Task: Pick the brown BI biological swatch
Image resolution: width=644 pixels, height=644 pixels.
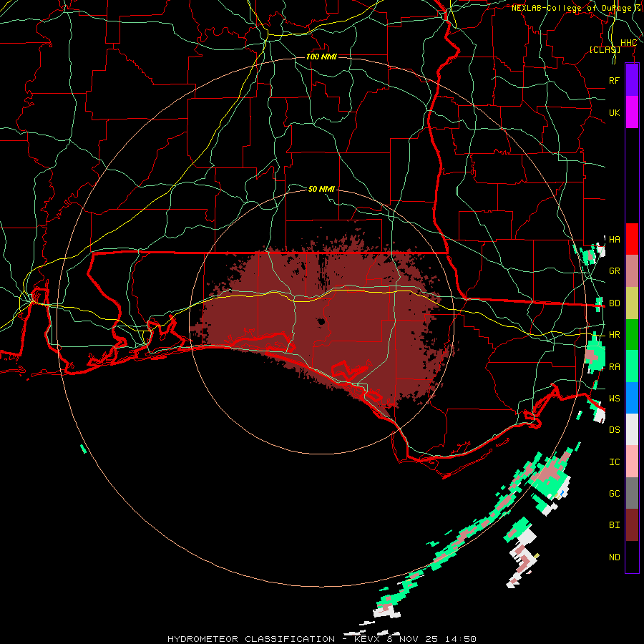Action: coord(632,525)
